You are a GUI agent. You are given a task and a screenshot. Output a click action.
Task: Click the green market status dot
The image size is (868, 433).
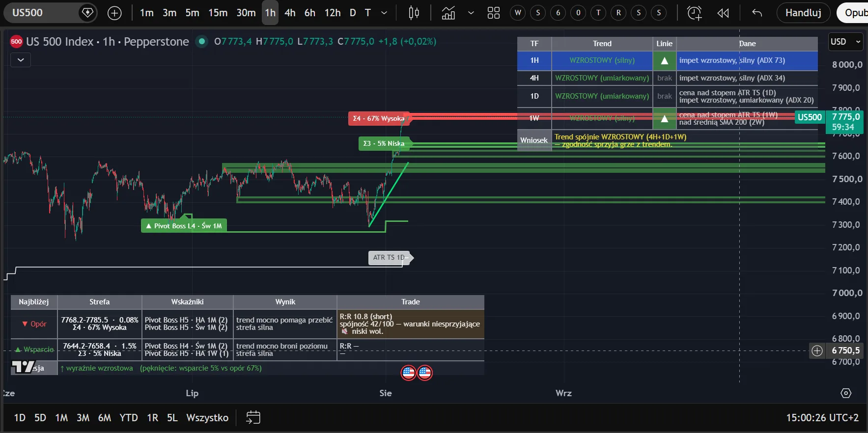[201, 41]
